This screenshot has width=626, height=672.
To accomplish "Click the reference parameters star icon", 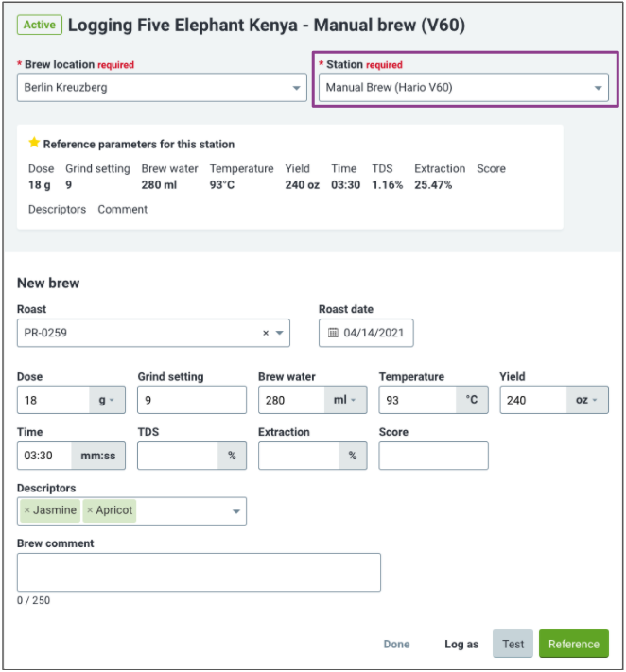I will coord(34,143).
